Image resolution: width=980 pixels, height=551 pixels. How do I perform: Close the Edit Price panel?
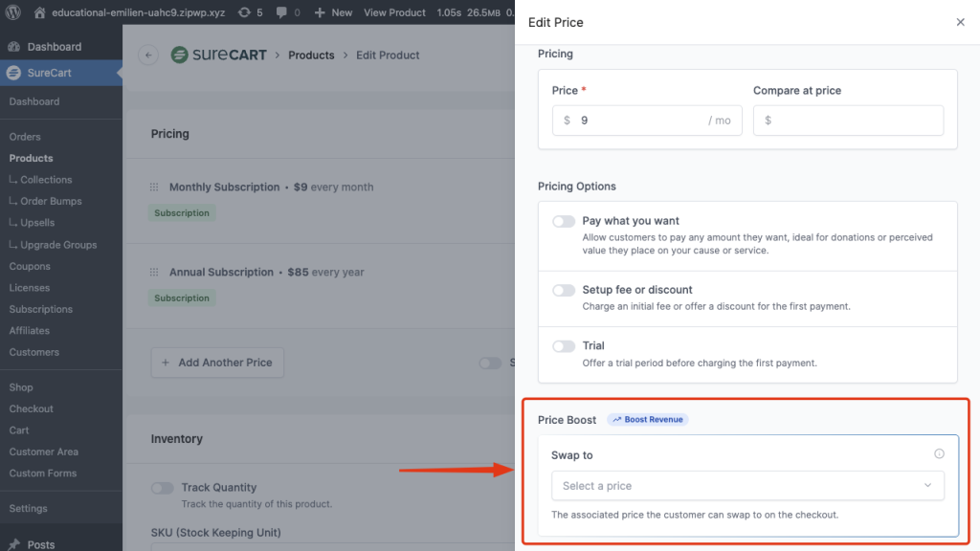(960, 22)
